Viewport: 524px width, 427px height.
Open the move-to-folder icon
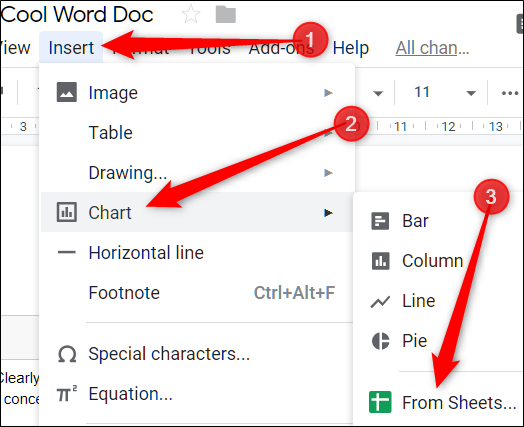click(226, 15)
